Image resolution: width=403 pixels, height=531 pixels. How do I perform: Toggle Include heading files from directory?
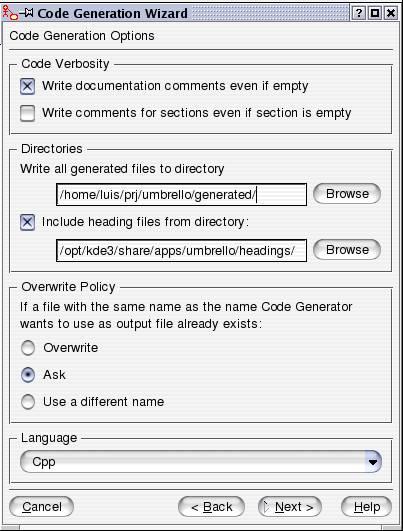point(27,222)
